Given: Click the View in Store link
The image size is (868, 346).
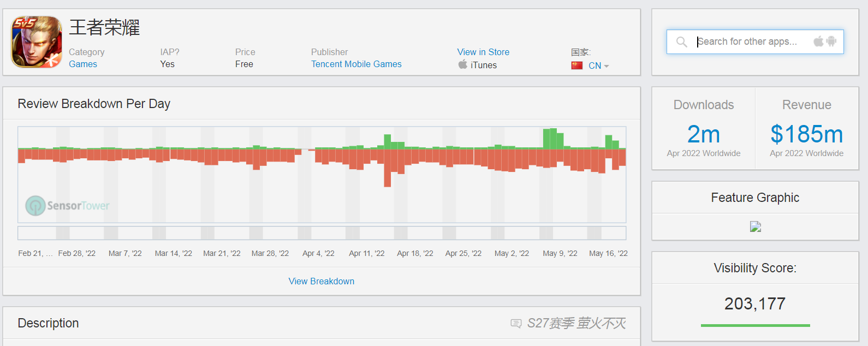Looking at the screenshot, I should click(483, 52).
